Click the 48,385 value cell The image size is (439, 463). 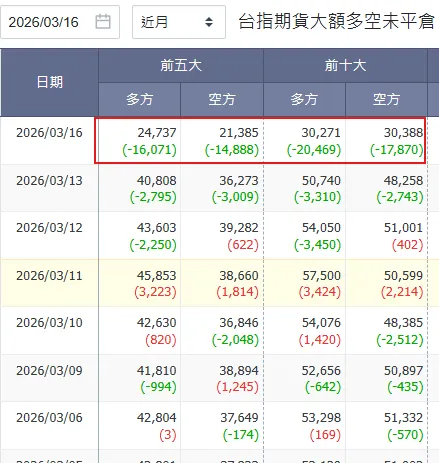point(386,330)
